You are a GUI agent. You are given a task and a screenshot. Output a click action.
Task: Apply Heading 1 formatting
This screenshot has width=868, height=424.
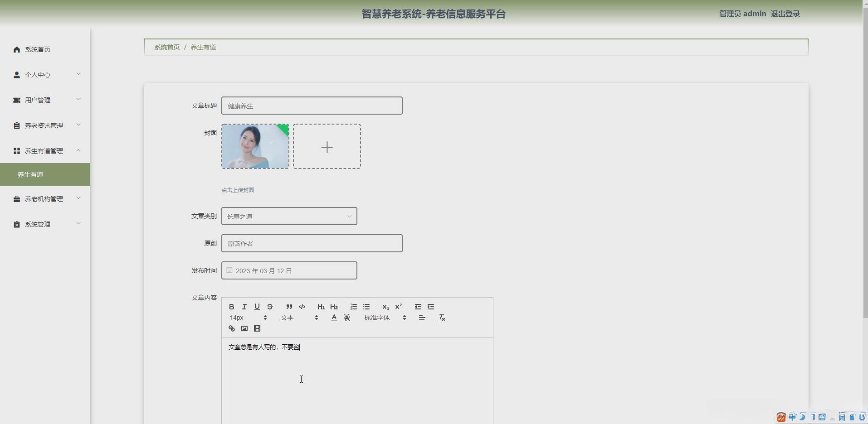tap(321, 307)
